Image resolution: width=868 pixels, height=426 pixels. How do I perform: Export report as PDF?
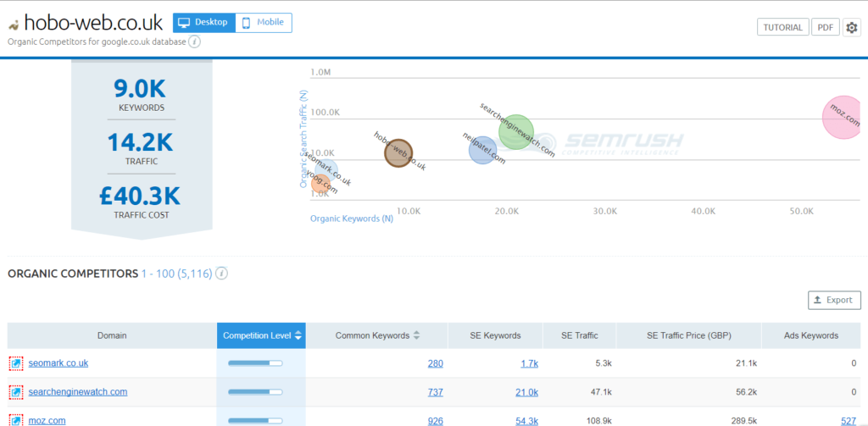(x=826, y=27)
